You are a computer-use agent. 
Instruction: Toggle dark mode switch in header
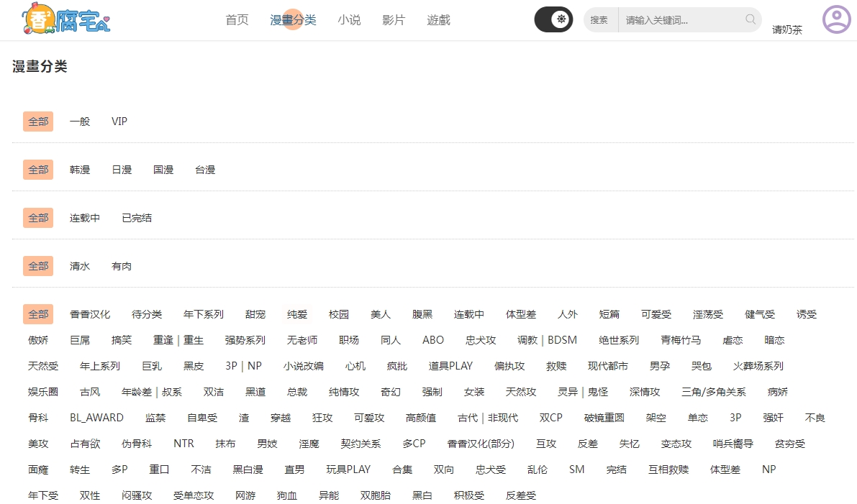point(553,19)
